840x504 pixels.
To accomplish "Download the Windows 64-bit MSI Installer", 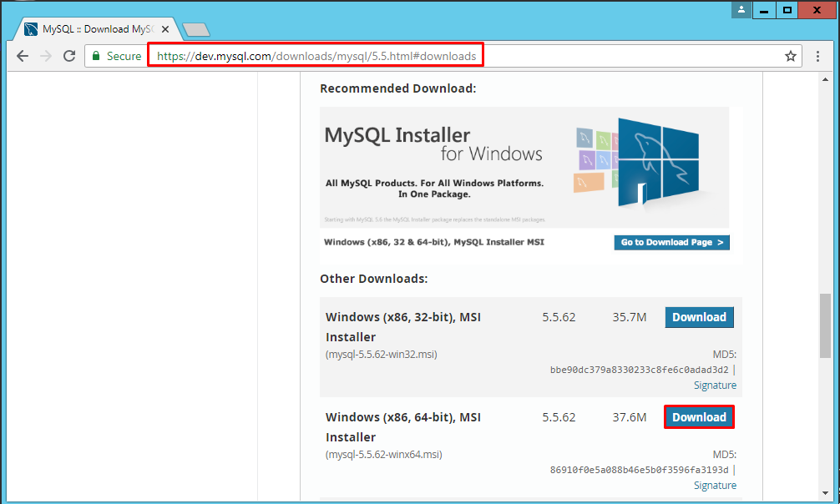I will coord(699,417).
